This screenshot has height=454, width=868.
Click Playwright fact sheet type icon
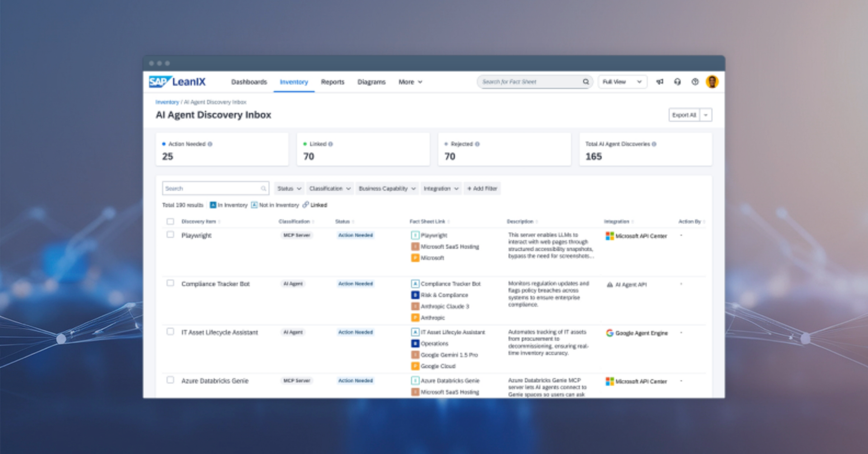415,235
